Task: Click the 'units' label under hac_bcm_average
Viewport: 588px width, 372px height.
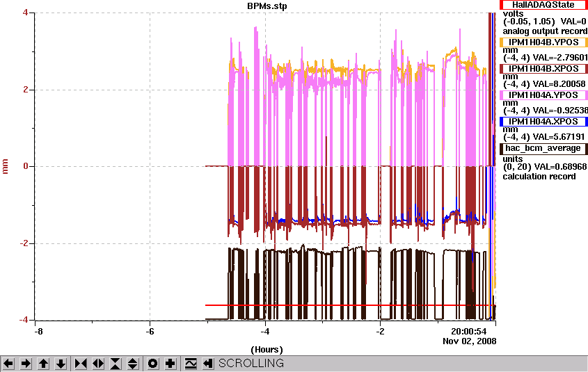Action: point(513,159)
